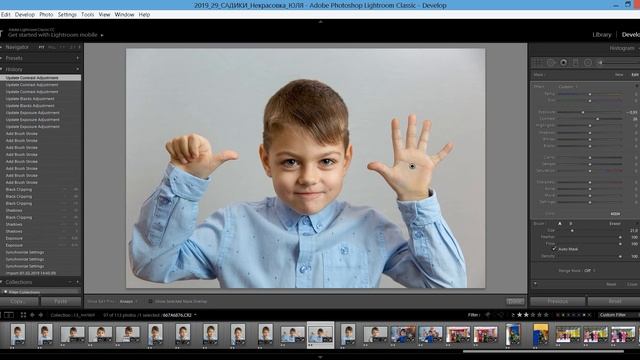
Task: Open the Tools menu
Action: point(87,14)
